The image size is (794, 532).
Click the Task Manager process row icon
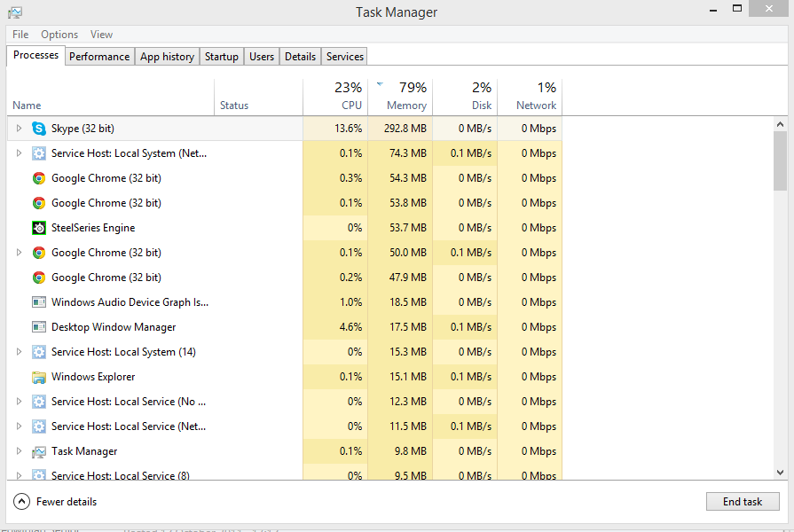point(39,451)
